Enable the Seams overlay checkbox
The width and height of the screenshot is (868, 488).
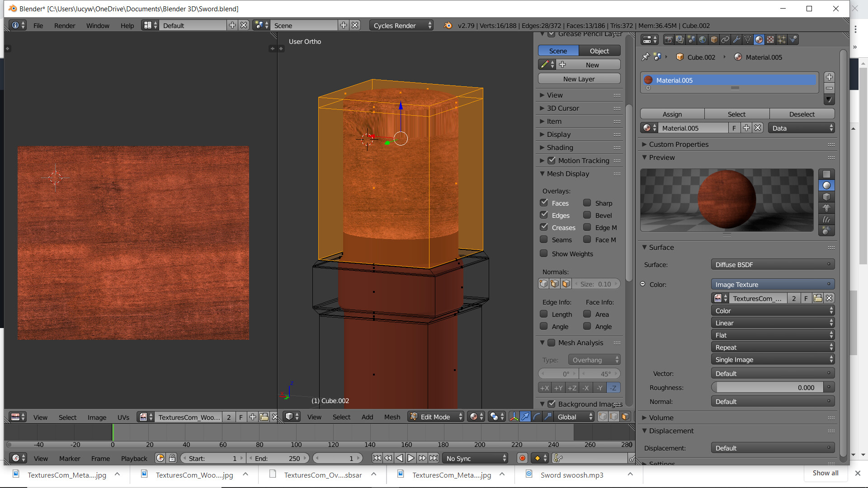pyautogui.click(x=544, y=240)
